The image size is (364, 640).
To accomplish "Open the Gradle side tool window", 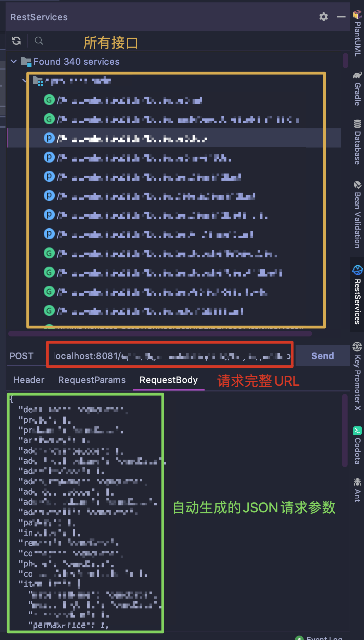I will tap(357, 89).
